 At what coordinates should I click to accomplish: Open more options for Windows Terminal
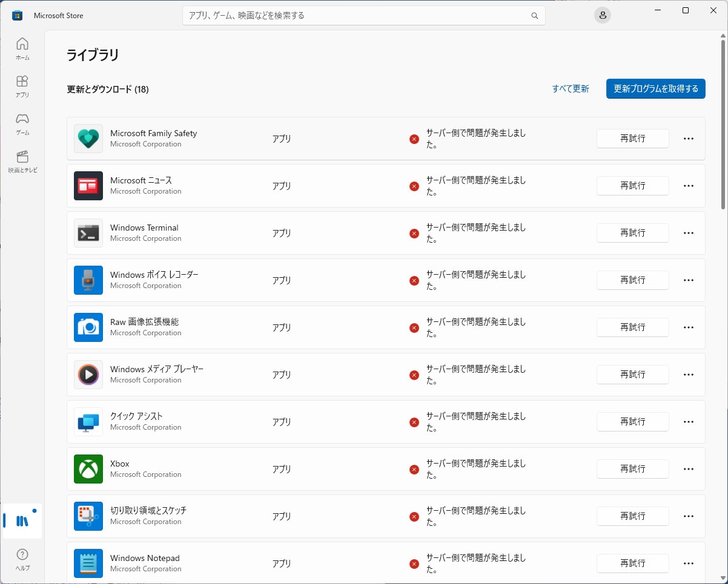coord(688,233)
